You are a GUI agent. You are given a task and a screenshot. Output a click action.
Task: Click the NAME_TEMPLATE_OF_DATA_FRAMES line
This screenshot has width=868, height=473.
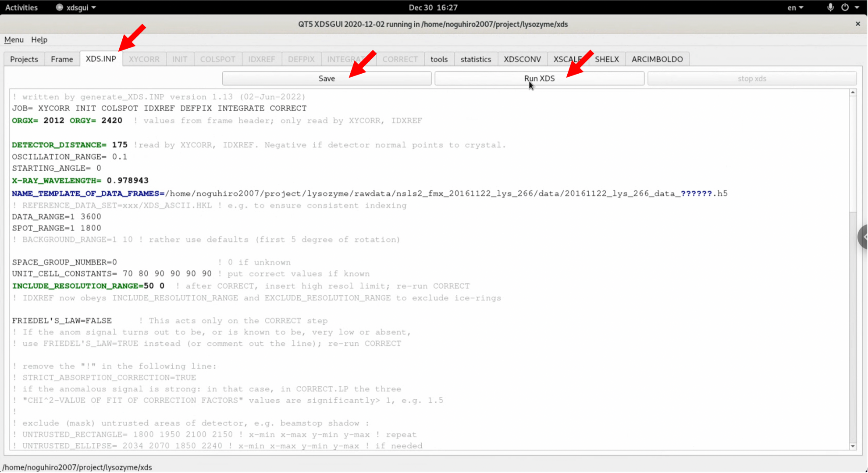click(x=370, y=193)
